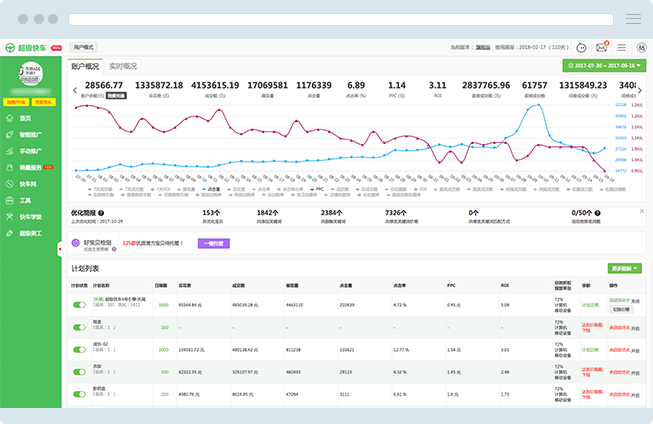Viewport: 653px width, 424px height.
Task: Open the date range dropdown 2017-07-30 ~ 2017-09-16
Action: (x=606, y=65)
